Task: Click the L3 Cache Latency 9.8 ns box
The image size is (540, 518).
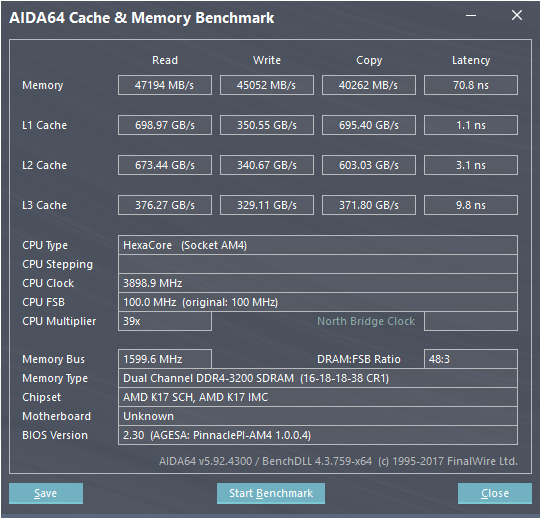Action: point(471,205)
